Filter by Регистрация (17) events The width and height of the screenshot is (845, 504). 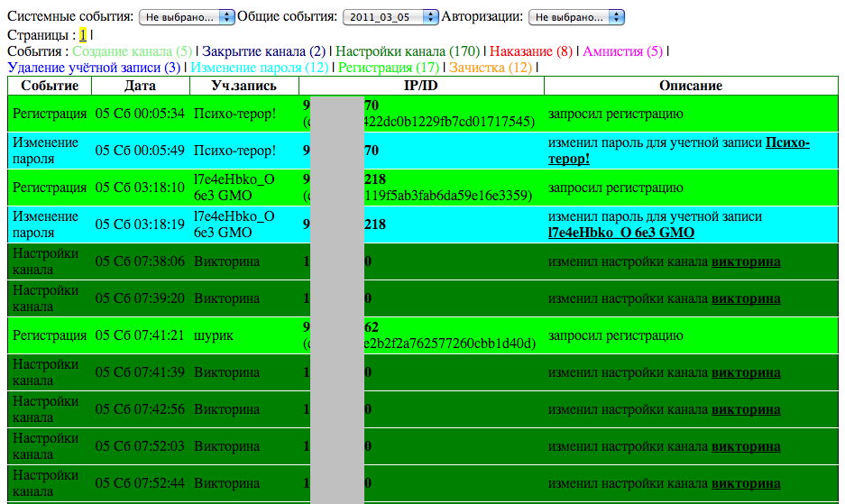pos(389,68)
